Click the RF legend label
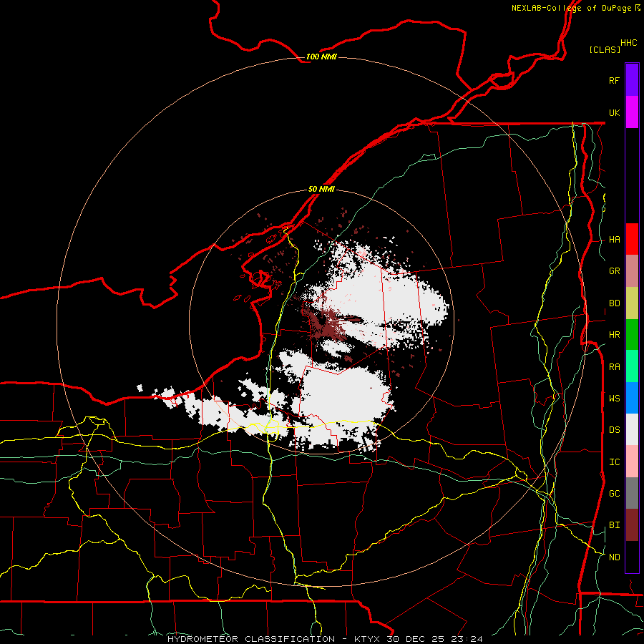 pos(614,80)
